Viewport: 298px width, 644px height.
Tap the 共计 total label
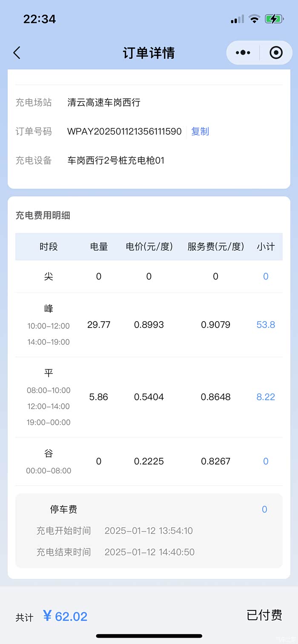tap(25, 618)
